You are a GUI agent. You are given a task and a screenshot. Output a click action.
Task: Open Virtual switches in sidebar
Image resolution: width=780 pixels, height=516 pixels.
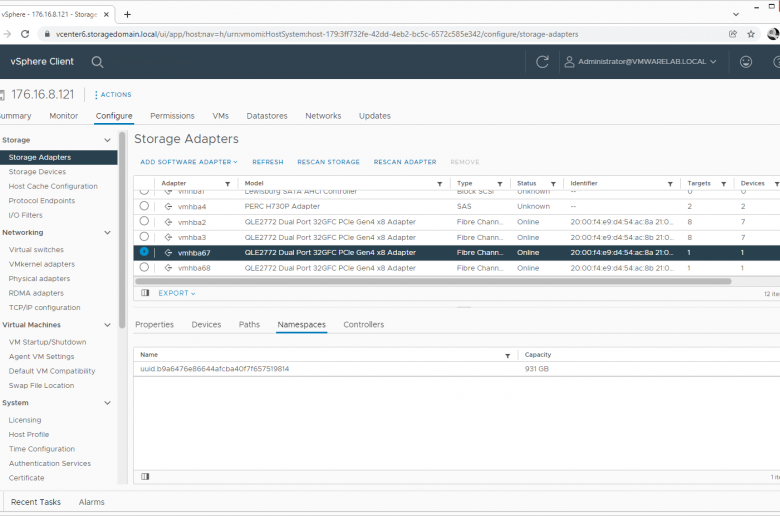[x=36, y=250]
